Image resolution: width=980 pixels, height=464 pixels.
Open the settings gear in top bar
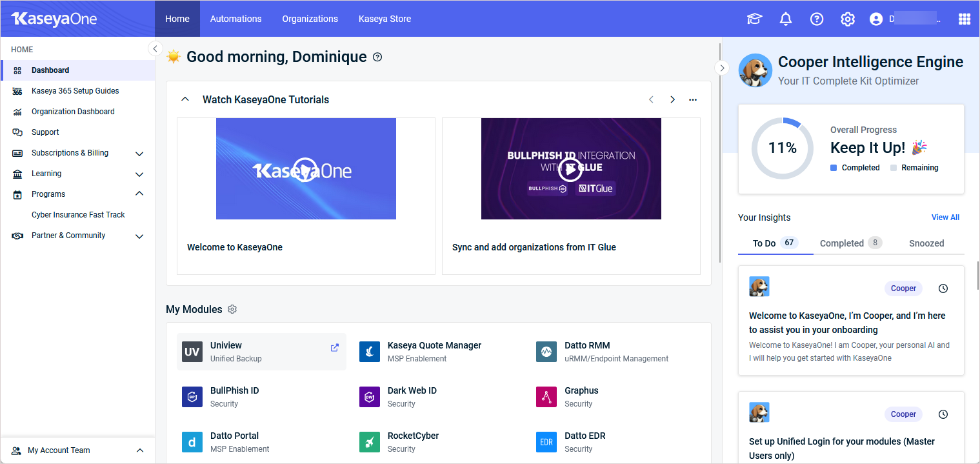pos(847,19)
